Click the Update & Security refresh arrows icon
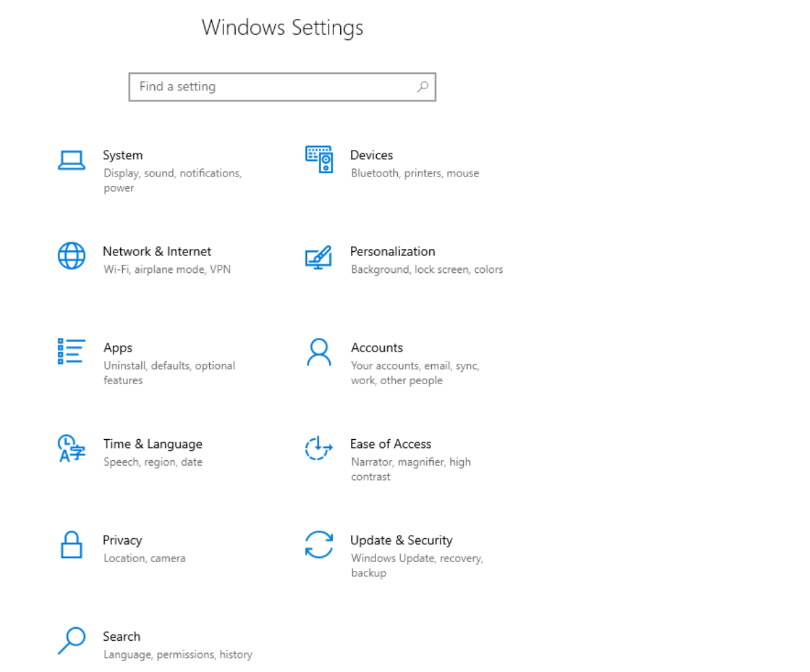Image resolution: width=810 pixels, height=672 pixels. pos(318,544)
